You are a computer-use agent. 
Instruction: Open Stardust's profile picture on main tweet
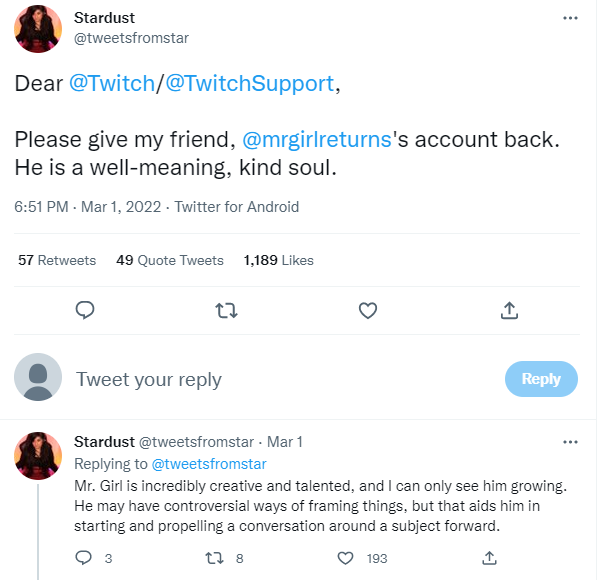pos(39,29)
